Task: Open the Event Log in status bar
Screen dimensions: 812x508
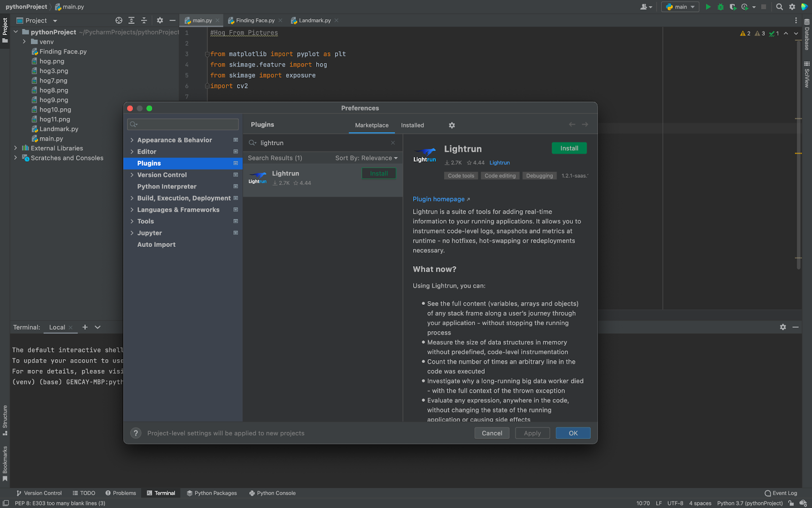Action: point(781,493)
